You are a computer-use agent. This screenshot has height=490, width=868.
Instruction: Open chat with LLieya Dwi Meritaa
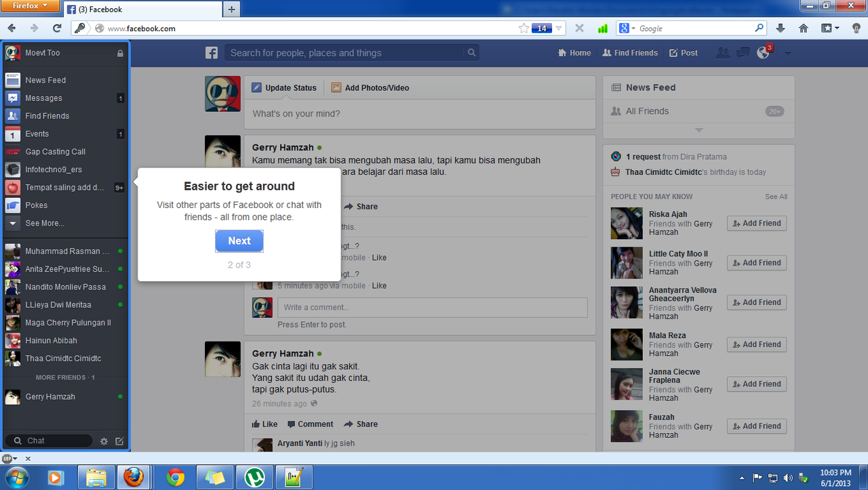[x=65, y=305]
